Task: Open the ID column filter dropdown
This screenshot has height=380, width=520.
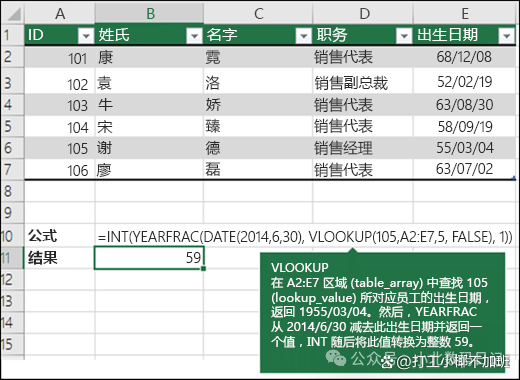Action: [86, 36]
